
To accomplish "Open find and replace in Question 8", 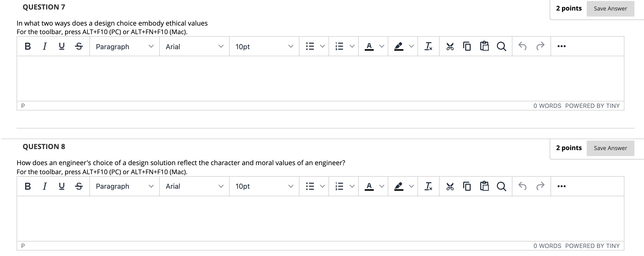I will click(x=502, y=186).
